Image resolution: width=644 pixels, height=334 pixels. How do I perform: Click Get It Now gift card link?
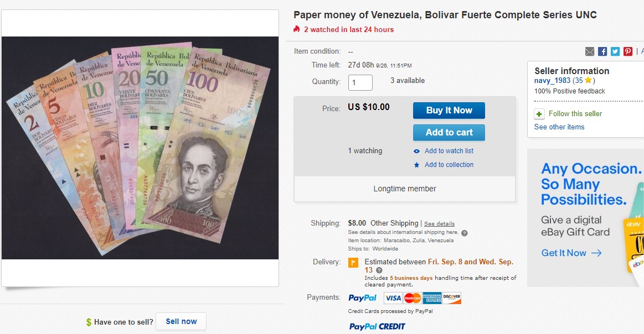(x=571, y=253)
